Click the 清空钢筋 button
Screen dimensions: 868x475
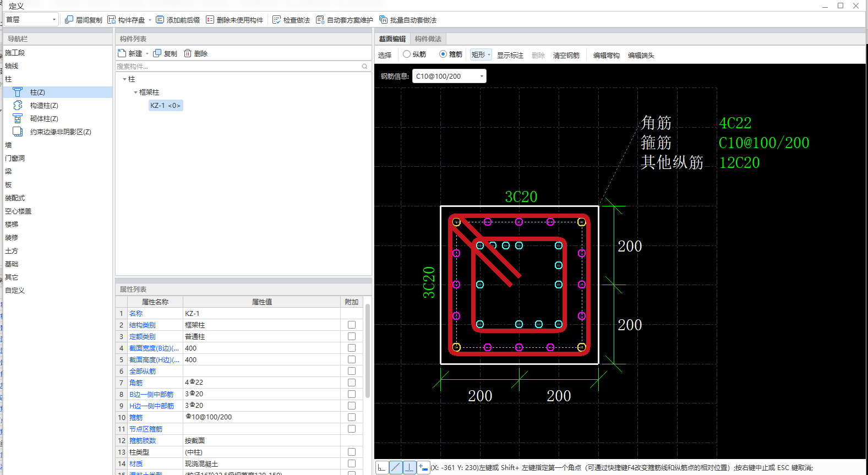(x=566, y=55)
